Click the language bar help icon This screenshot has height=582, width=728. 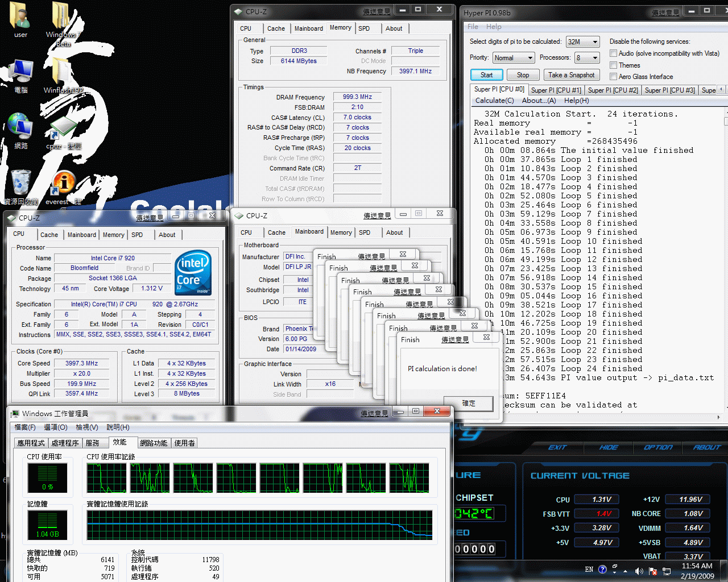click(x=603, y=569)
